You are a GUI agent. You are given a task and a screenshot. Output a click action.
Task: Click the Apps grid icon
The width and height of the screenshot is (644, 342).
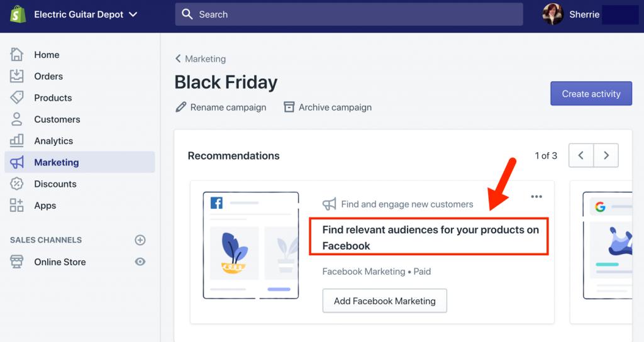pyautogui.click(x=17, y=206)
